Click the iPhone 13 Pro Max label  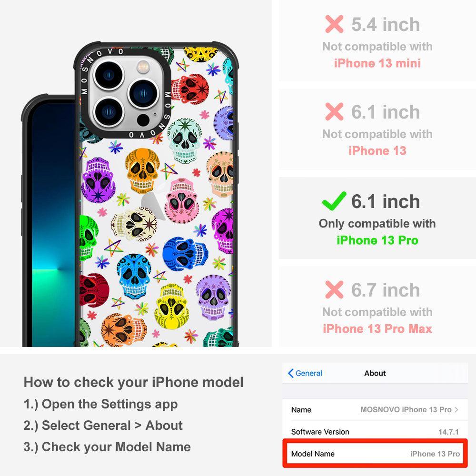pyautogui.click(x=377, y=329)
